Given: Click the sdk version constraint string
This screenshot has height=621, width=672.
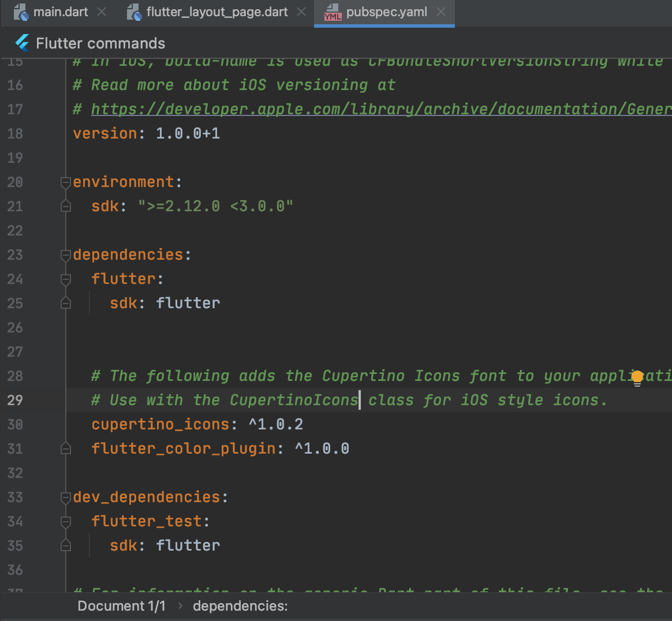Looking at the screenshot, I should click(x=215, y=206).
